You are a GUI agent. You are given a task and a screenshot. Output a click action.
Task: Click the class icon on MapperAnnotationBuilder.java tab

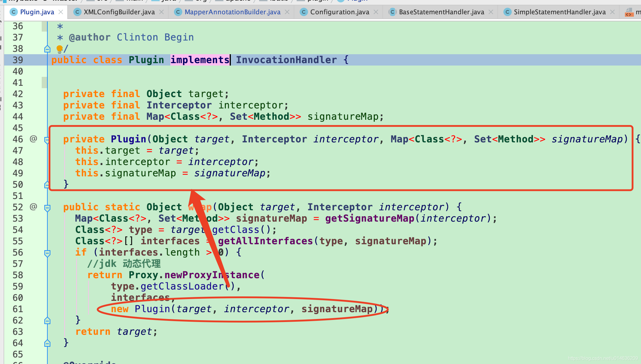178,12
